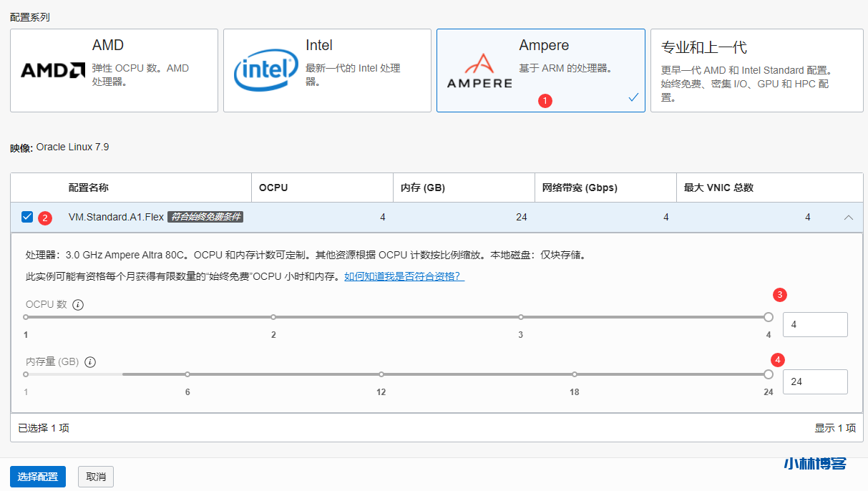The height and width of the screenshot is (491, 868).
Task: Select the 专业和上一代 configuration series card
Action: [756, 71]
